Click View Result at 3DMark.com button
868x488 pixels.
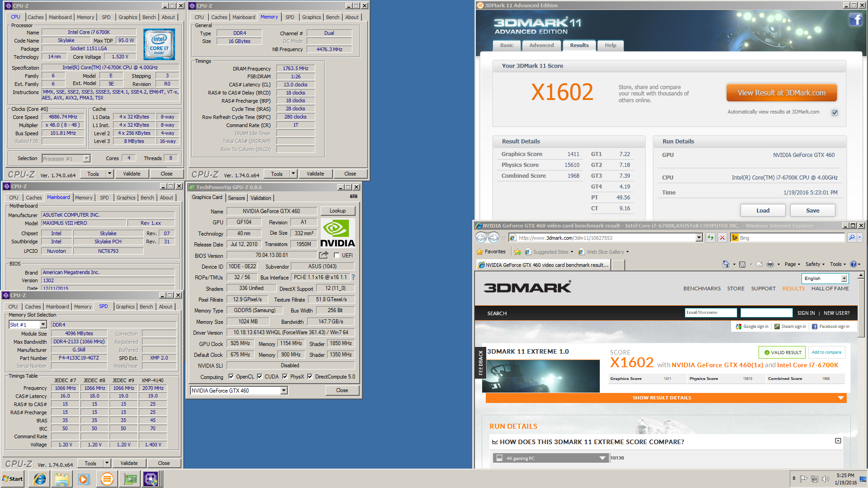781,93
